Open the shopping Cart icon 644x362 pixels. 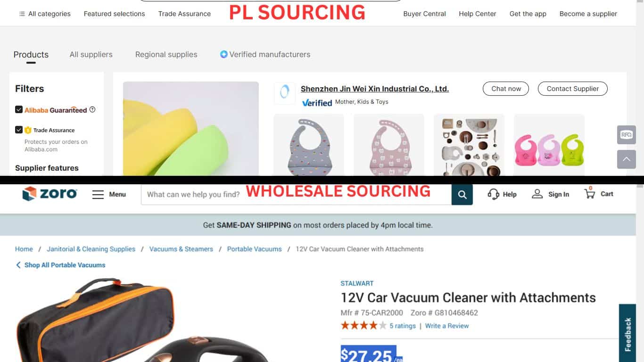pos(590,193)
